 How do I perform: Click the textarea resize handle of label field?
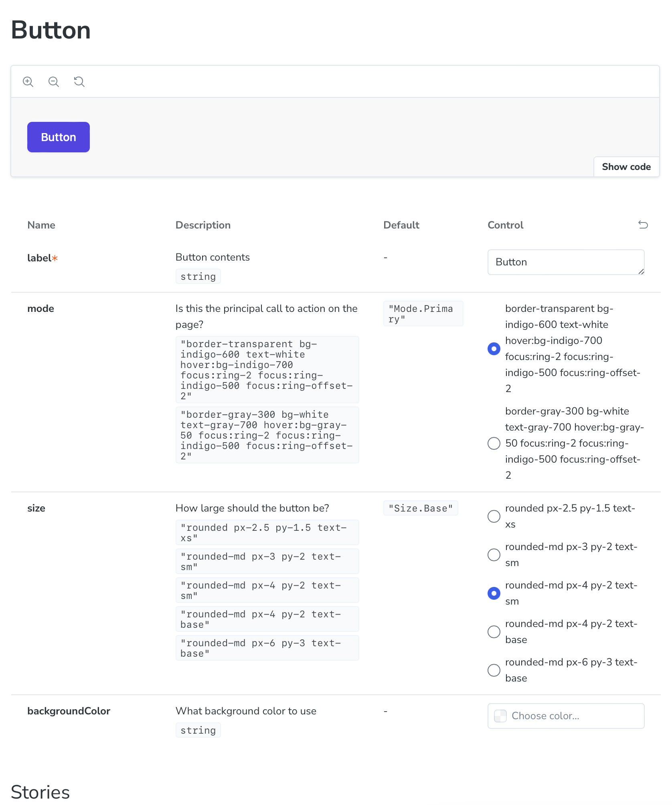coord(641,271)
